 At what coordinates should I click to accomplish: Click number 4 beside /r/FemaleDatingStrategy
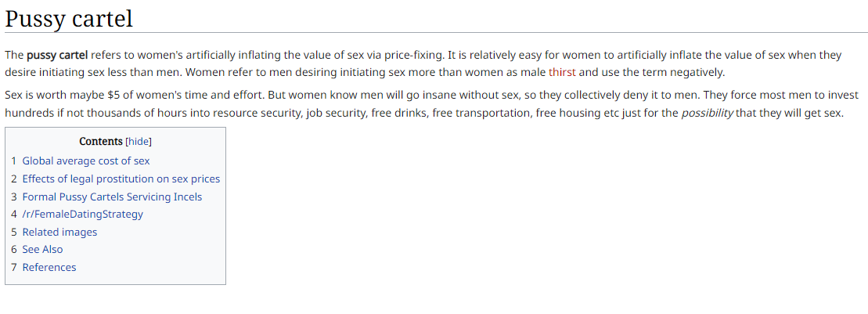tap(14, 214)
